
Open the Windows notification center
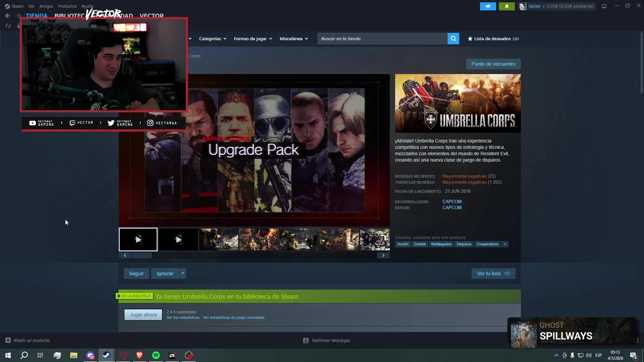(x=633, y=355)
